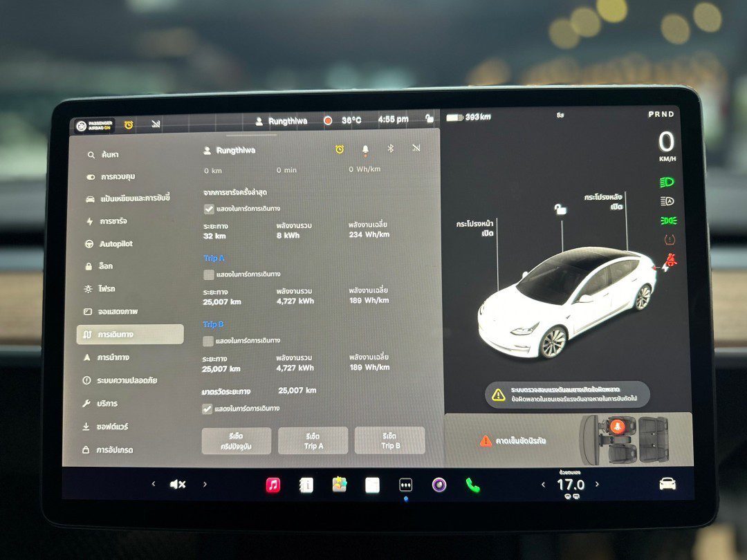Open the purple dashcam camera app

439,485
